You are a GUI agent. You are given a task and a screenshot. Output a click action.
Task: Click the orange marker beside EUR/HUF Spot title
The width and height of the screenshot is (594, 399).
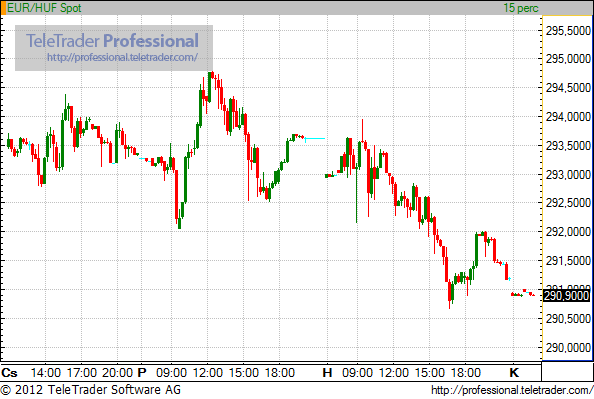[x=3, y=8]
